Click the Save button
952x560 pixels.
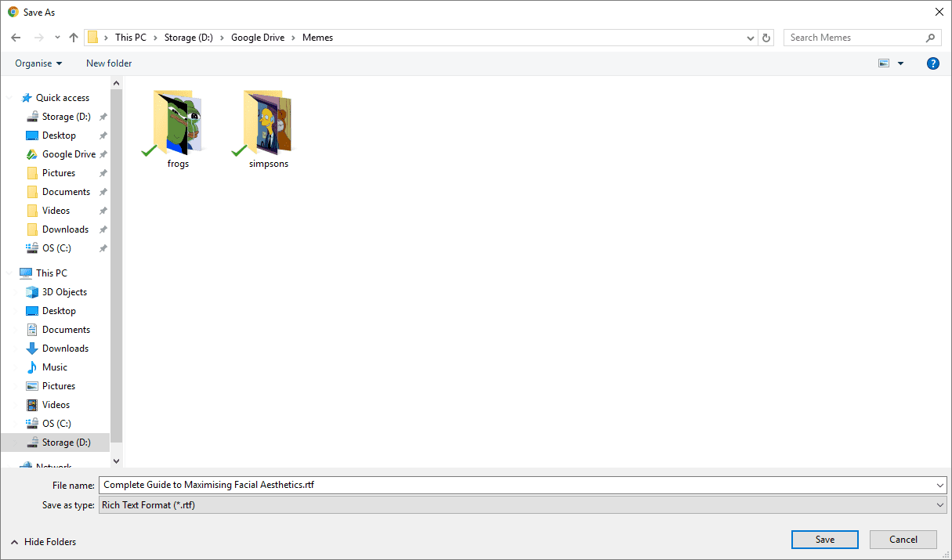[824, 540]
